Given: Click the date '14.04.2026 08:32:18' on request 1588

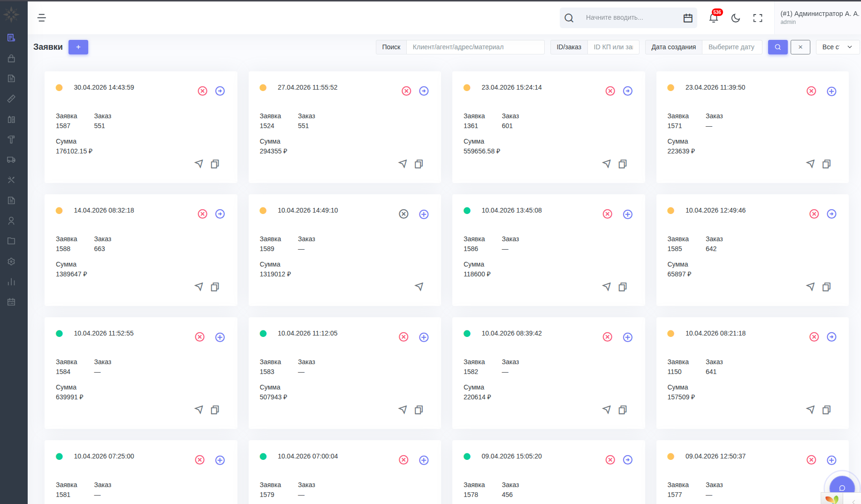Looking at the screenshot, I should click(x=104, y=210).
